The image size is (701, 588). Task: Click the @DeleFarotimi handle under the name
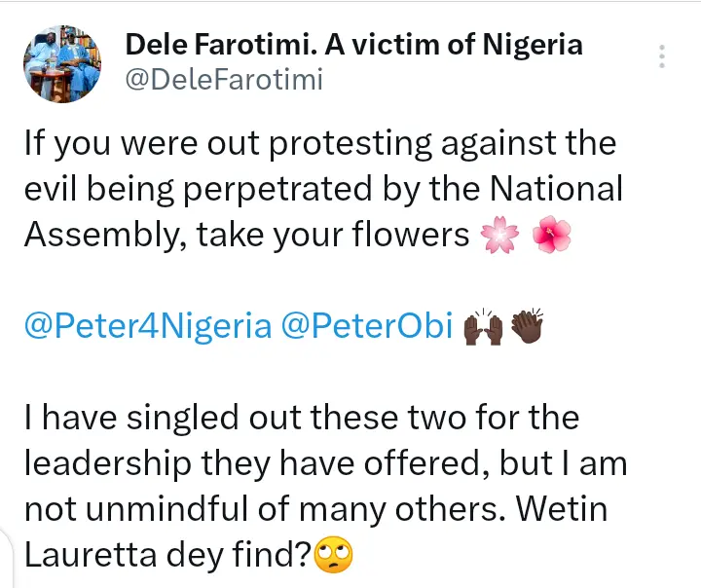223,81
